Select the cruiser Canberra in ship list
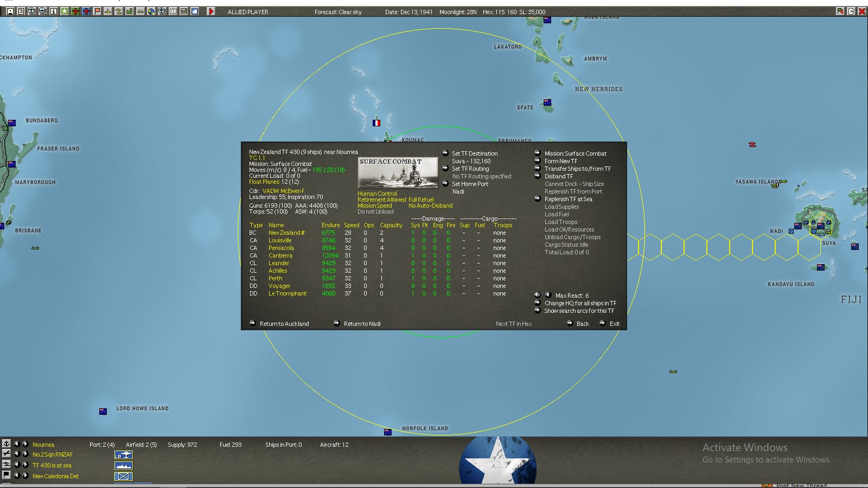 point(280,255)
